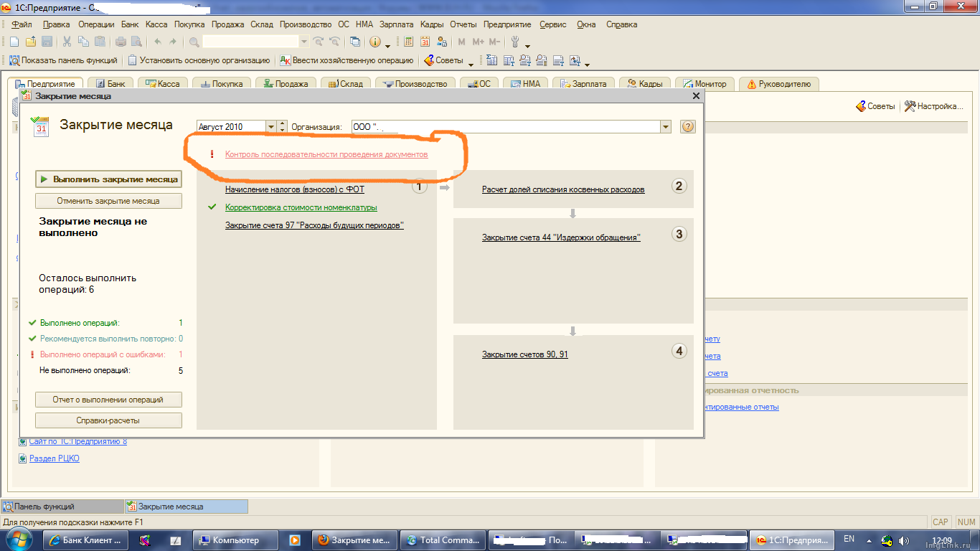Open 'Контроль последовательности проведения документов' link
Viewport: 980px width, 551px height.
click(326, 154)
